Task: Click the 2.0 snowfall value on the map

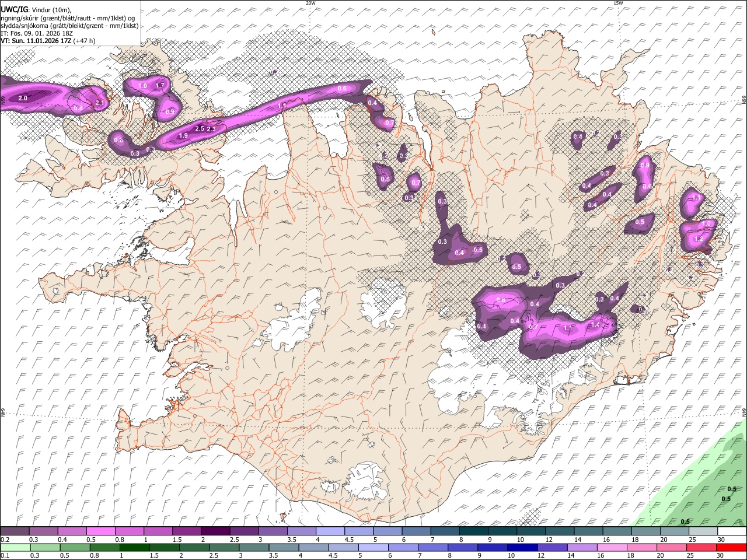Action: click(23, 99)
